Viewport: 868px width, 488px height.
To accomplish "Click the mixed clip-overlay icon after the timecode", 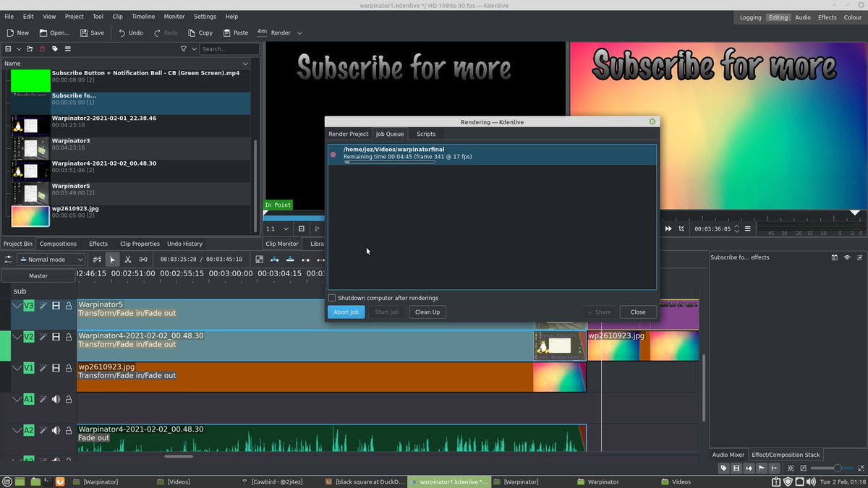I will point(259,260).
